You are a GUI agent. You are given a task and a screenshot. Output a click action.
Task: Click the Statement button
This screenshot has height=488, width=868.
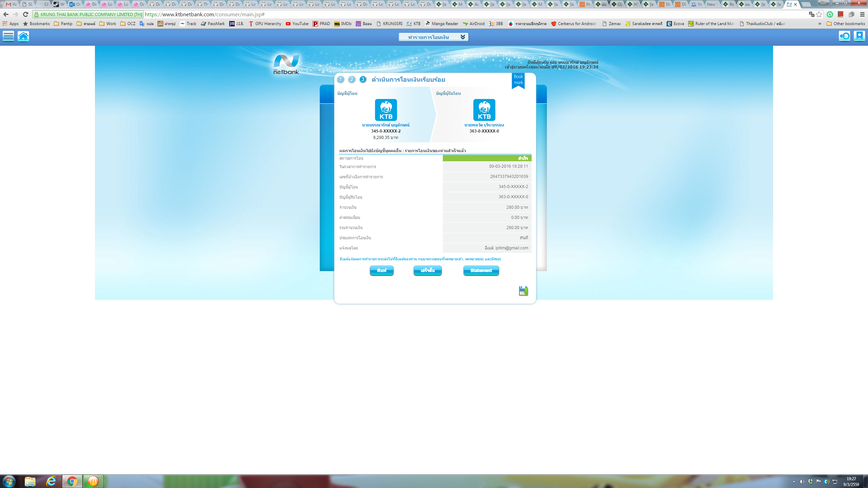(481, 270)
